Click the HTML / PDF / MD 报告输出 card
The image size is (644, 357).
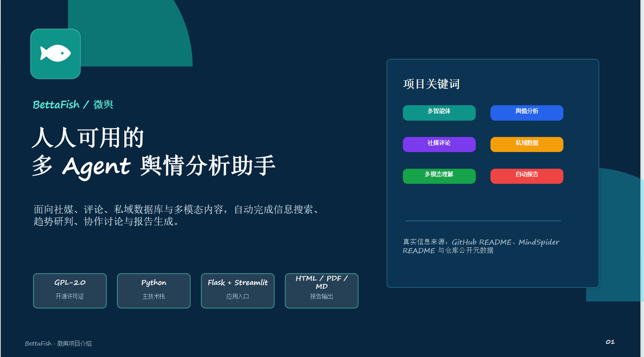click(x=322, y=291)
